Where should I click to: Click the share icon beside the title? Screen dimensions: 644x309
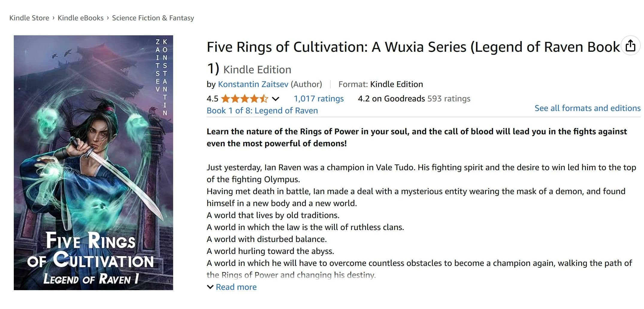(x=631, y=46)
